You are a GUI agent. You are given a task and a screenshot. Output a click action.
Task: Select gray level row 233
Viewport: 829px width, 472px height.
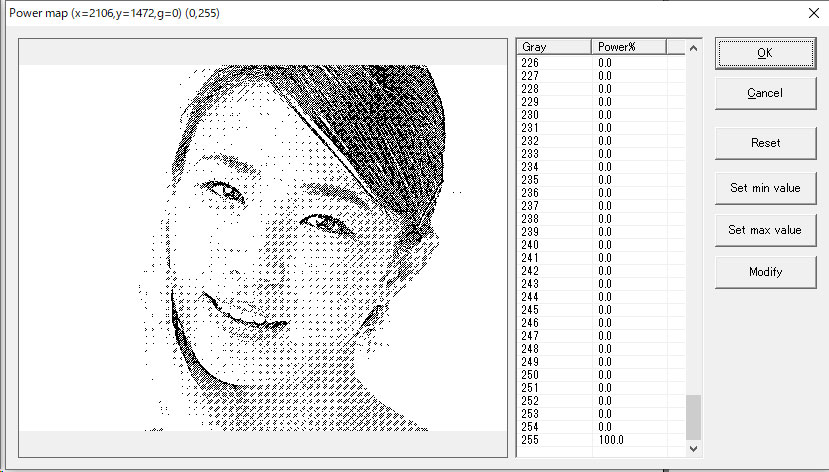click(601, 154)
